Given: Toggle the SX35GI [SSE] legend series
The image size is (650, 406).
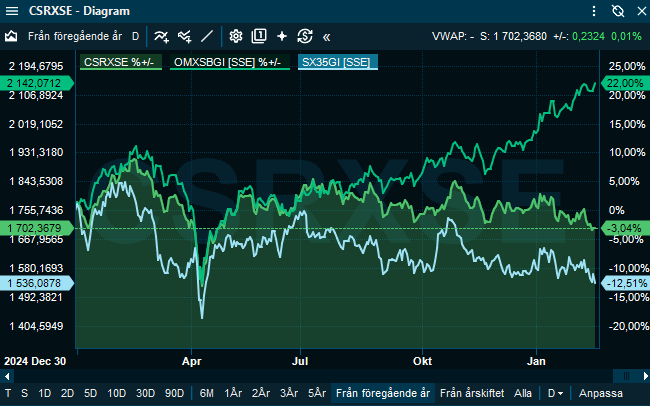Looking at the screenshot, I should (x=336, y=62).
